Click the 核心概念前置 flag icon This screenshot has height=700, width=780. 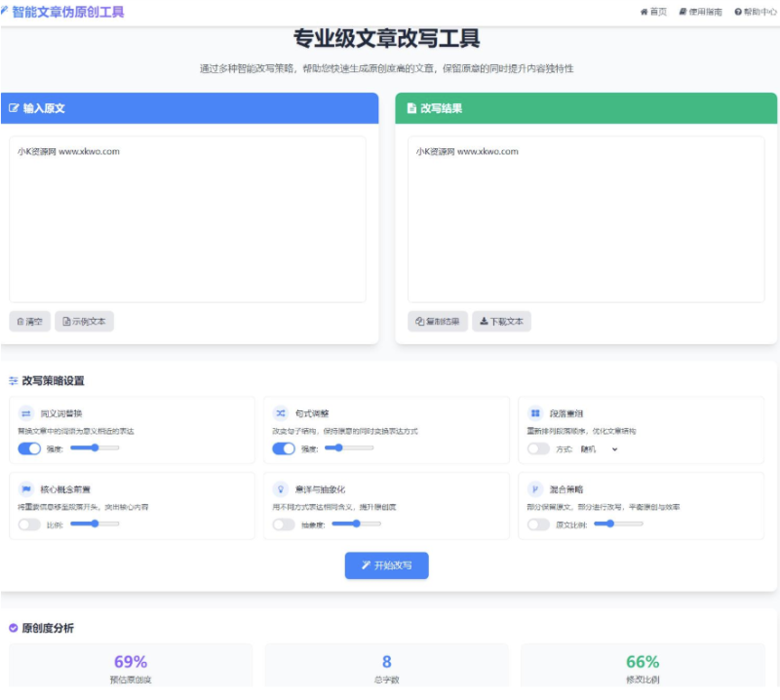pos(26,488)
